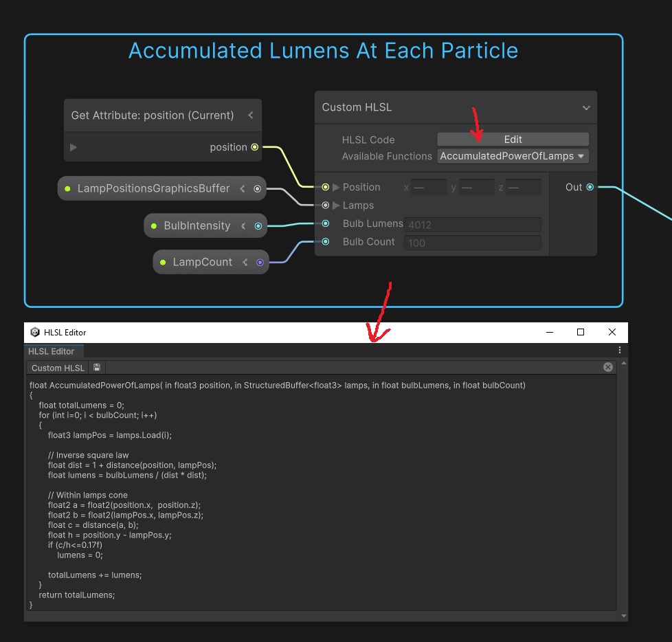Click the LampCount output port

click(260, 262)
